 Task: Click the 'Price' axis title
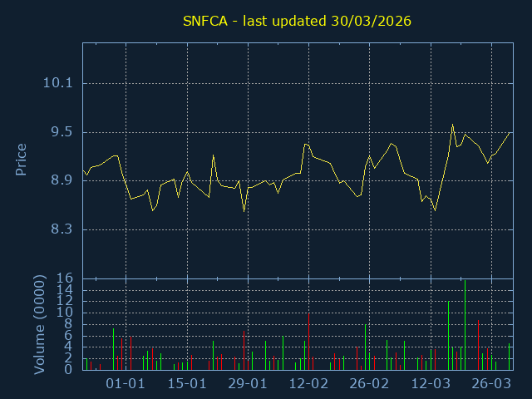click(21, 160)
